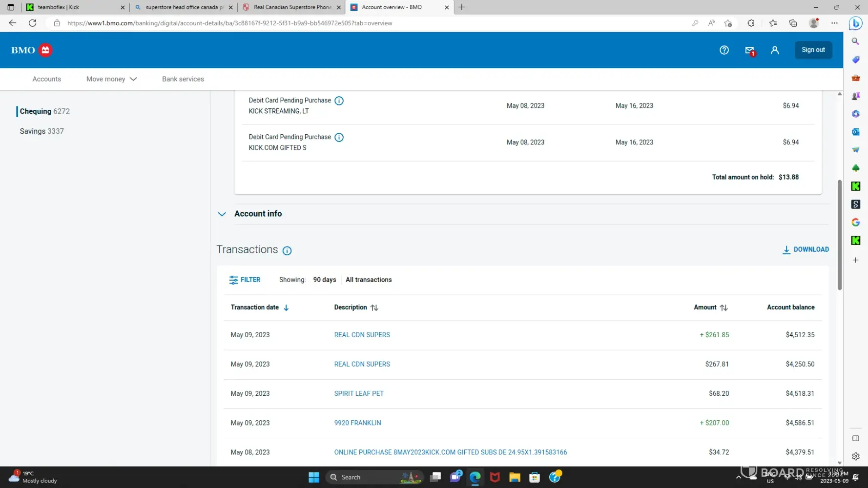The image size is (868, 488).
Task: Toggle sort on Amount column
Action: click(723, 307)
